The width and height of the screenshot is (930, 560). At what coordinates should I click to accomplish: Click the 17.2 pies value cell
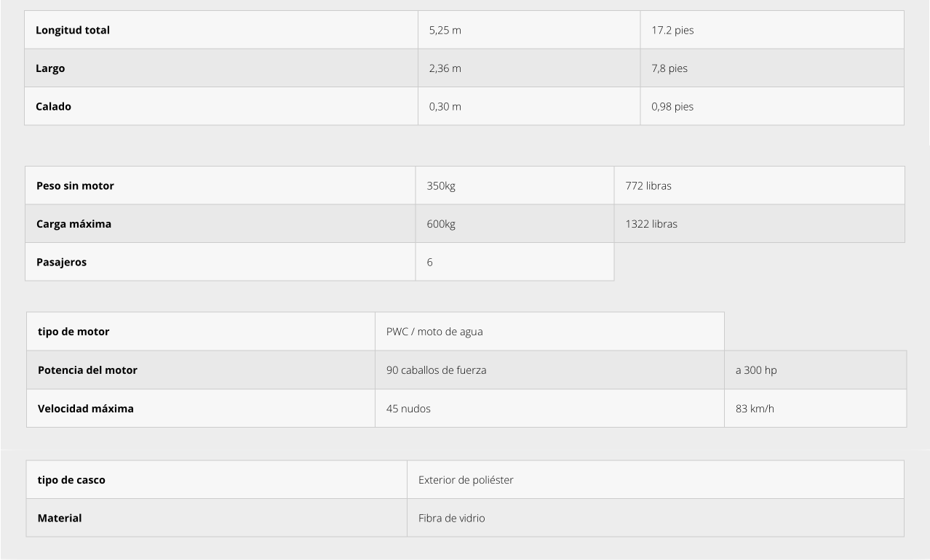(772, 30)
